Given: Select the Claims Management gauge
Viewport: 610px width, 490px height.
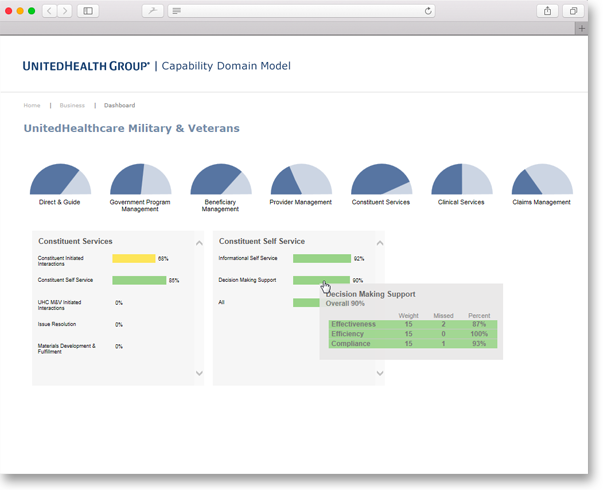Looking at the screenshot, I should click(x=542, y=179).
